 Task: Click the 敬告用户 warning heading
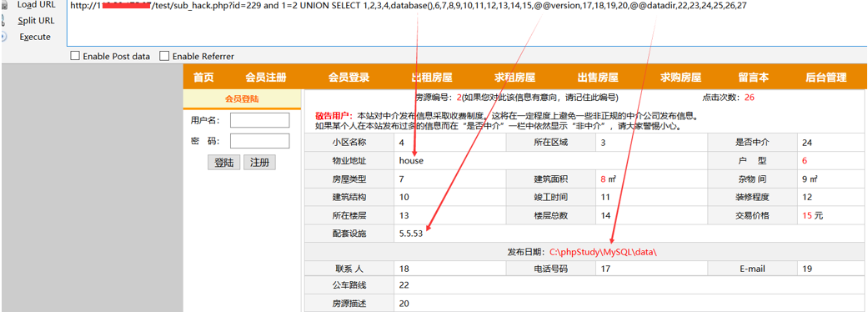point(334,117)
